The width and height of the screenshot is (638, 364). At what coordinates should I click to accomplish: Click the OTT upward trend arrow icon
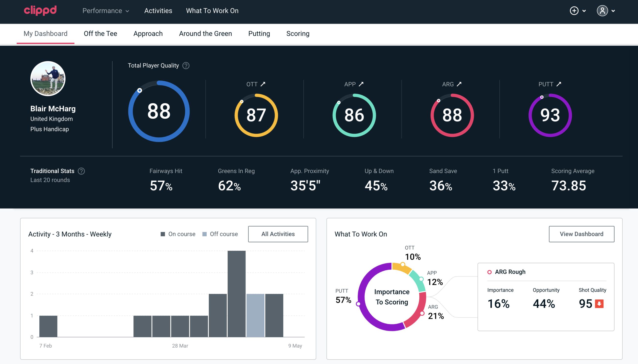pos(263,84)
